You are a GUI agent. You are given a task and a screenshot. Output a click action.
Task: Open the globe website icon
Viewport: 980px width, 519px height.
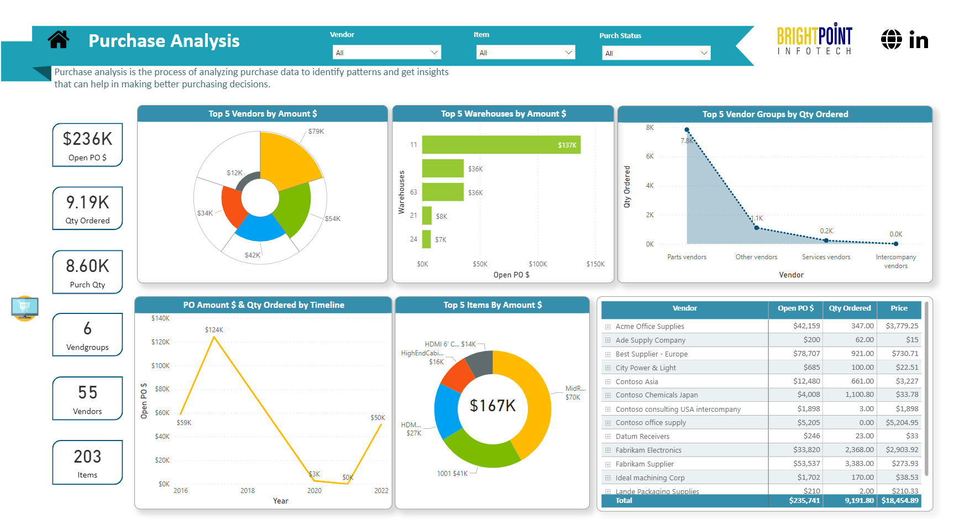point(891,40)
